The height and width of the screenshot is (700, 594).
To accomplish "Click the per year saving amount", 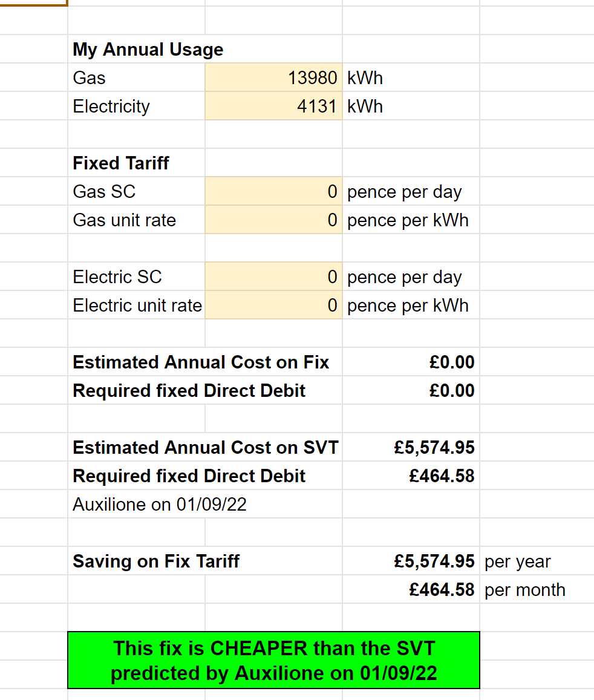I will (x=434, y=561).
